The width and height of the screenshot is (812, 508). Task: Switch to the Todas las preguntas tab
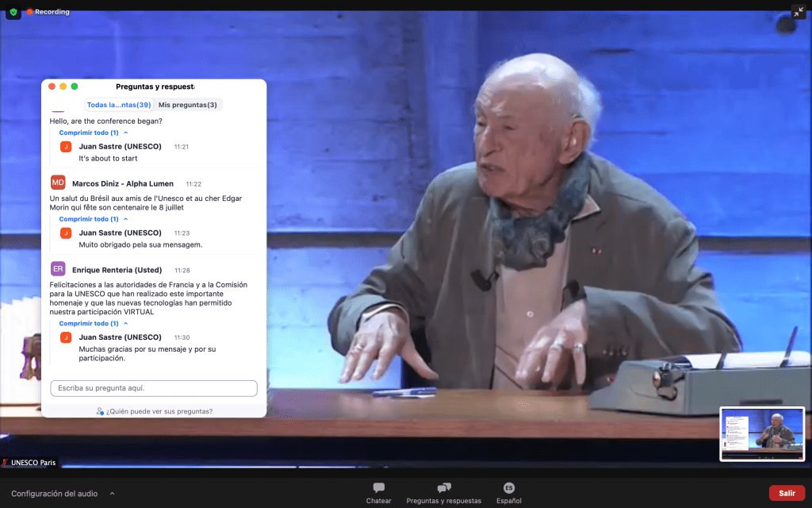tap(119, 105)
